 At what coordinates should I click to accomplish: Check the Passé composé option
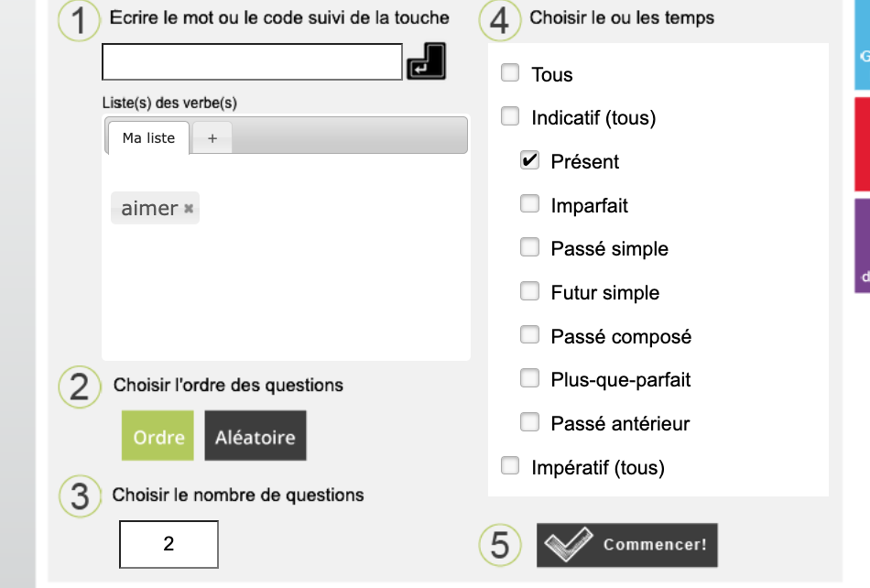coord(529,335)
